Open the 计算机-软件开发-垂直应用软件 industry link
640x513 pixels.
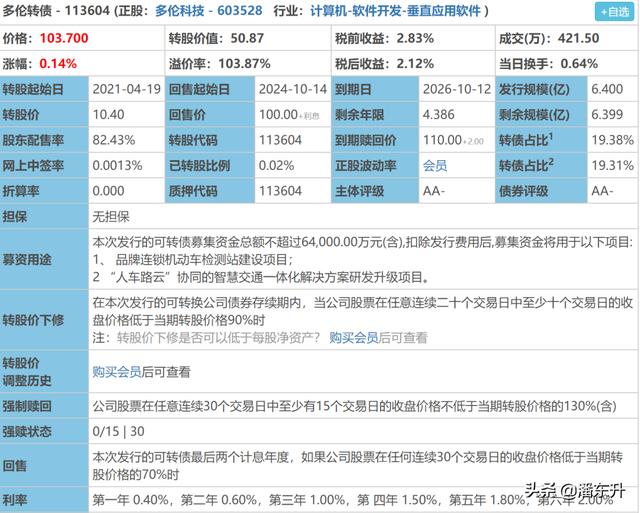point(395,11)
